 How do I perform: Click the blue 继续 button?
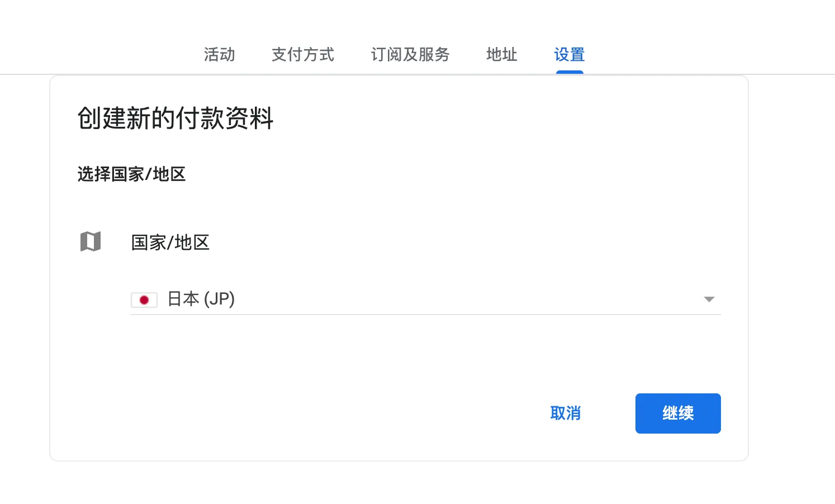tap(677, 413)
